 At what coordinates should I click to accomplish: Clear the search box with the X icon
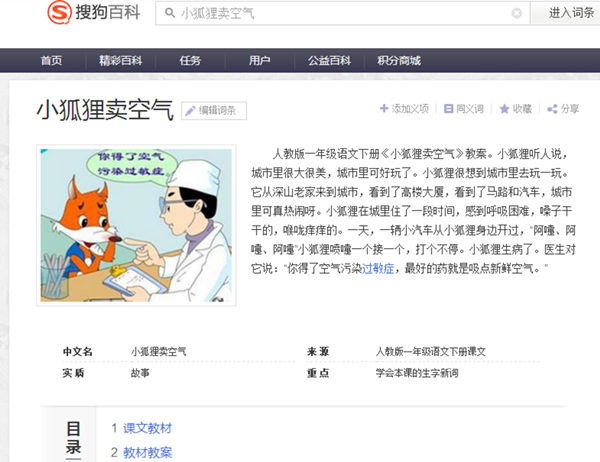pyautogui.click(x=517, y=13)
